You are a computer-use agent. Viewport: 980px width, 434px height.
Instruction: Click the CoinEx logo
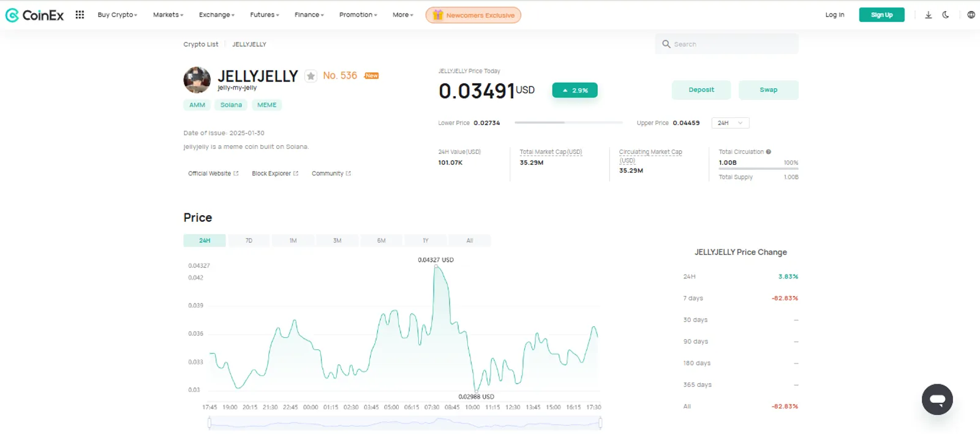pos(34,15)
